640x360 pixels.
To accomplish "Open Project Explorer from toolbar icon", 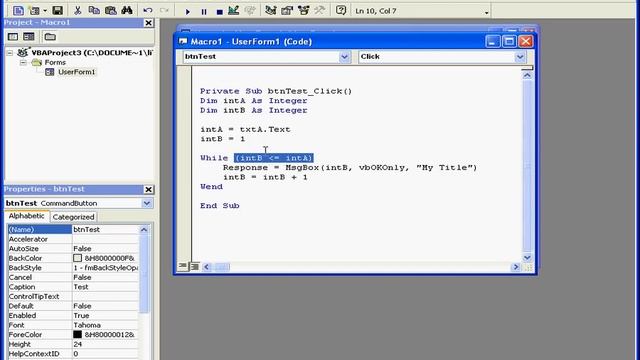I will tap(270, 11).
